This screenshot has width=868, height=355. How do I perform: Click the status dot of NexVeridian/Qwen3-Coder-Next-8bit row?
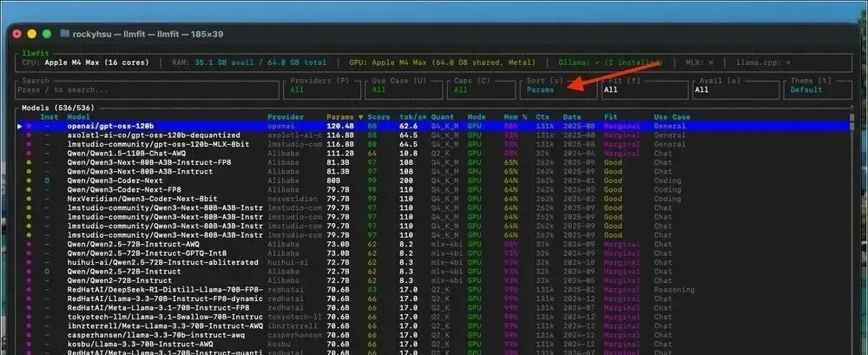click(x=29, y=199)
